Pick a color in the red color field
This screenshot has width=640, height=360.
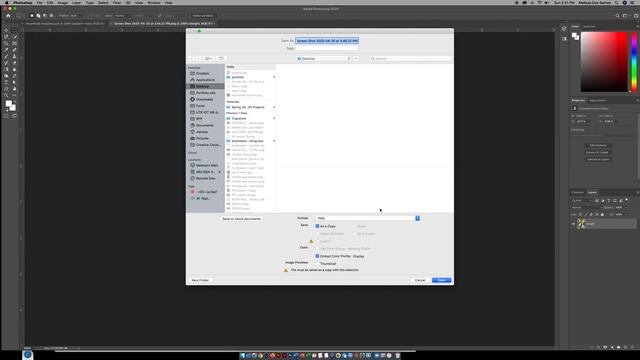pyautogui.click(x=604, y=62)
